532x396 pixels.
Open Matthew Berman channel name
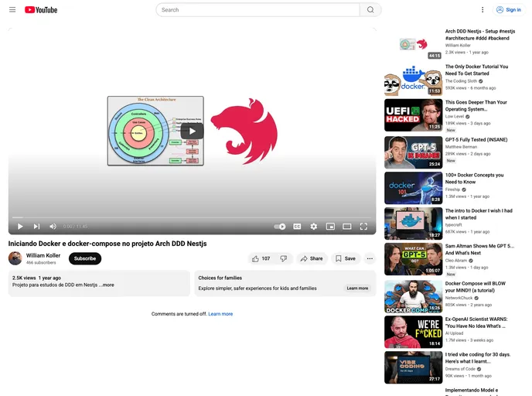[461, 147]
